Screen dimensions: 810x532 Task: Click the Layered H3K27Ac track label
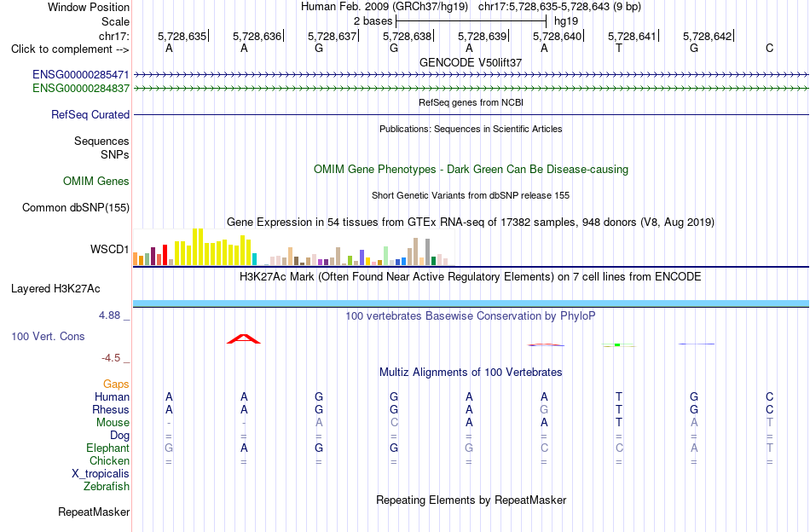click(55, 289)
